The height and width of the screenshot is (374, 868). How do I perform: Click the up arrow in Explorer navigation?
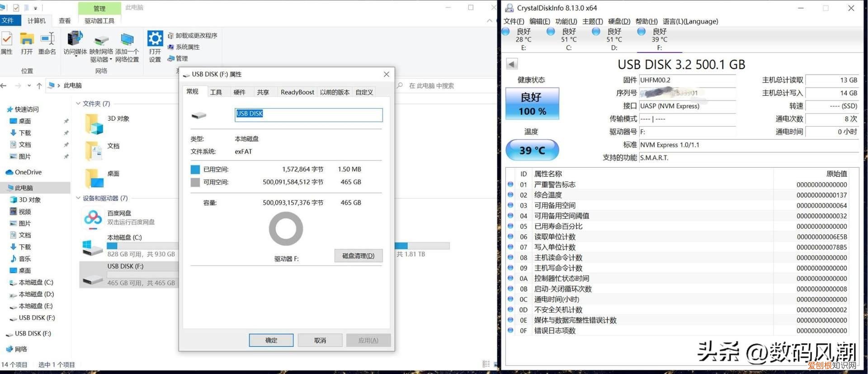click(x=39, y=85)
